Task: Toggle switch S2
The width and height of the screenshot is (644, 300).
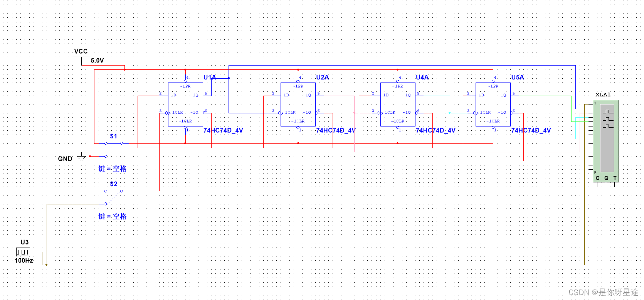Action: click(x=114, y=197)
